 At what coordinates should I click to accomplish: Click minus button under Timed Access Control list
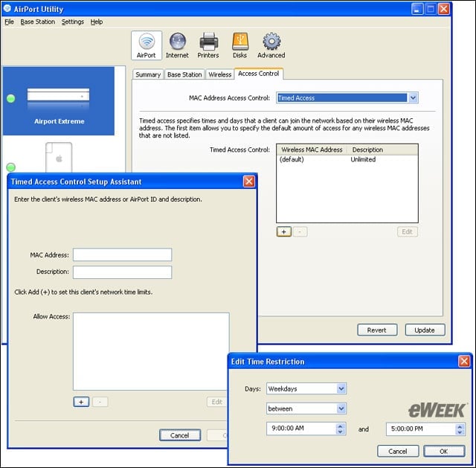[300, 231]
